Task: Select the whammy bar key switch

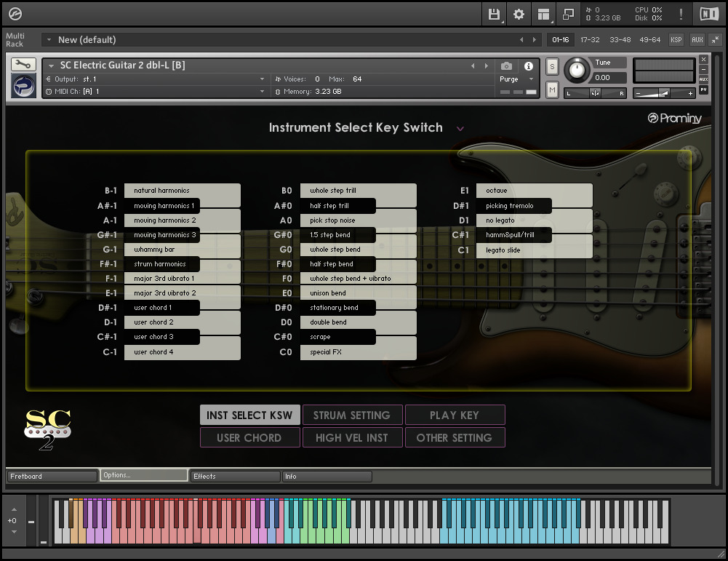Action: [182, 250]
